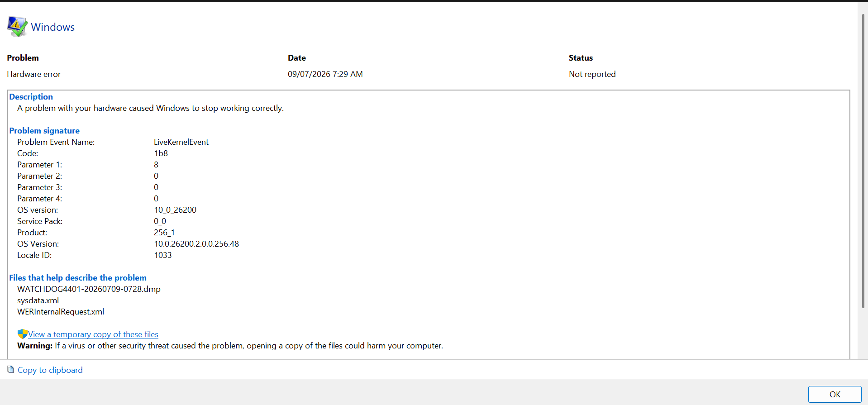Click the Files that help describe heading
The height and width of the screenshot is (405, 868).
pyautogui.click(x=78, y=278)
